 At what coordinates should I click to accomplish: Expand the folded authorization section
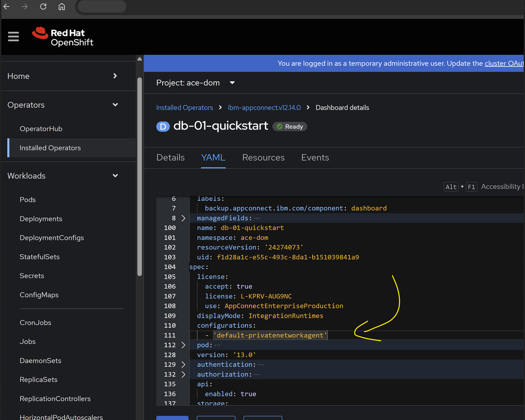point(183,374)
